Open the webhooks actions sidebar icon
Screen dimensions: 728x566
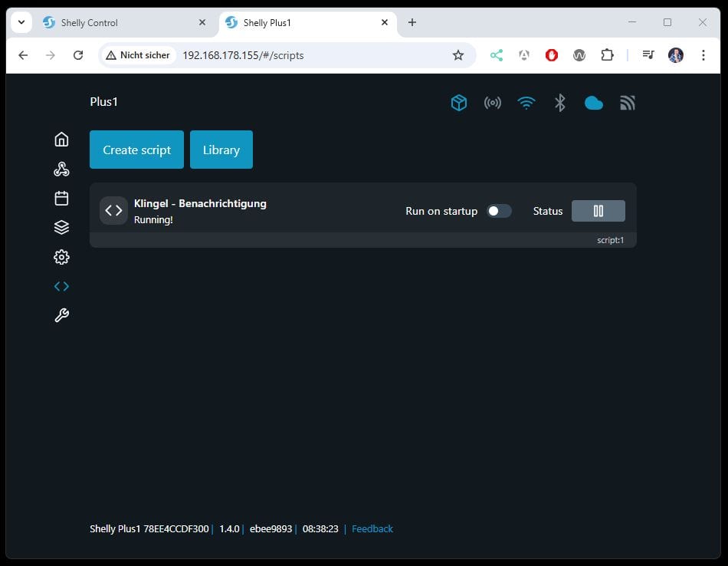(x=61, y=169)
